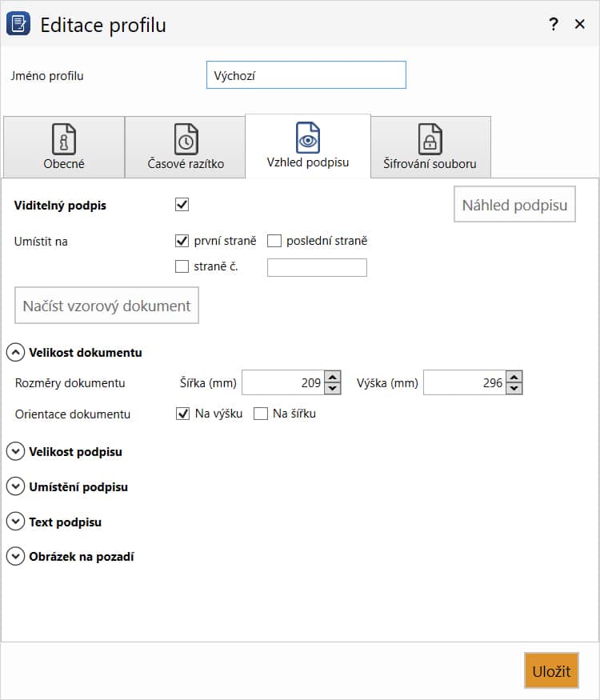Decrease Výška value with down arrow
Viewport: 600px width, 700px height.
point(514,388)
